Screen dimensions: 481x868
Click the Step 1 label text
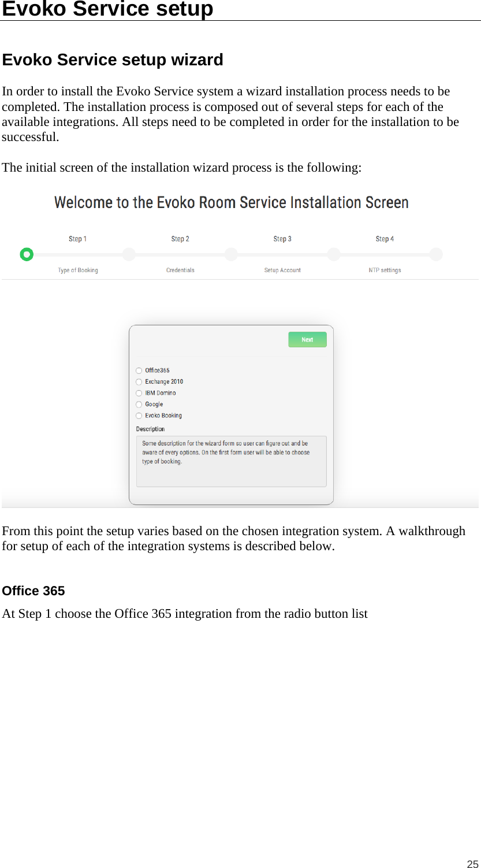click(x=77, y=239)
